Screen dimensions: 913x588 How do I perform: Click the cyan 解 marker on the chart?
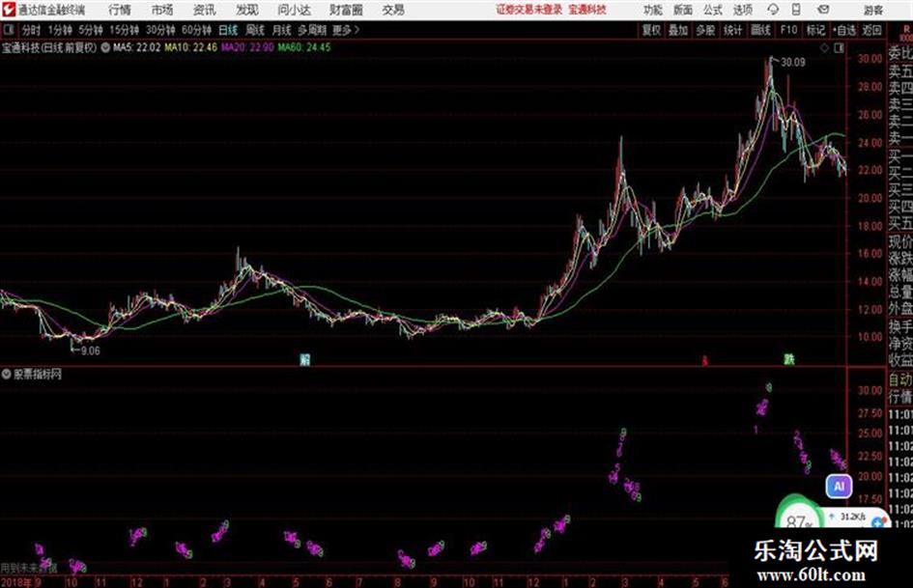tap(304, 359)
